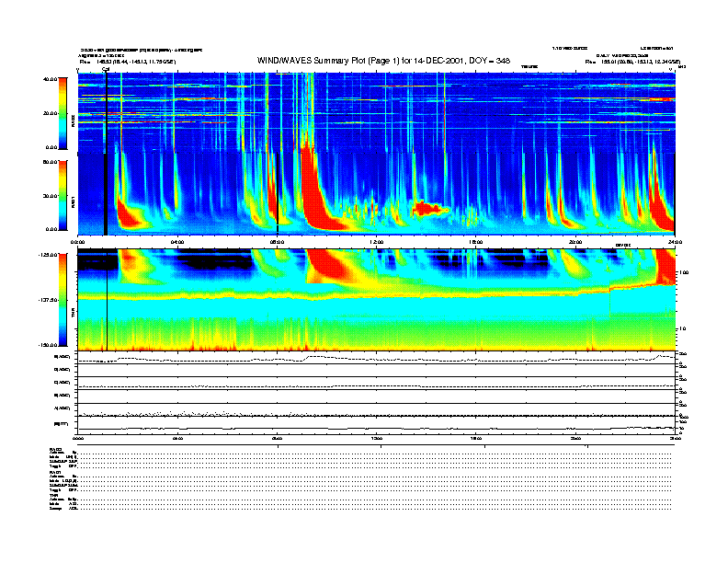Click the 12:00 label under the line plots
Screen dimensions: 728x563
click(x=376, y=438)
